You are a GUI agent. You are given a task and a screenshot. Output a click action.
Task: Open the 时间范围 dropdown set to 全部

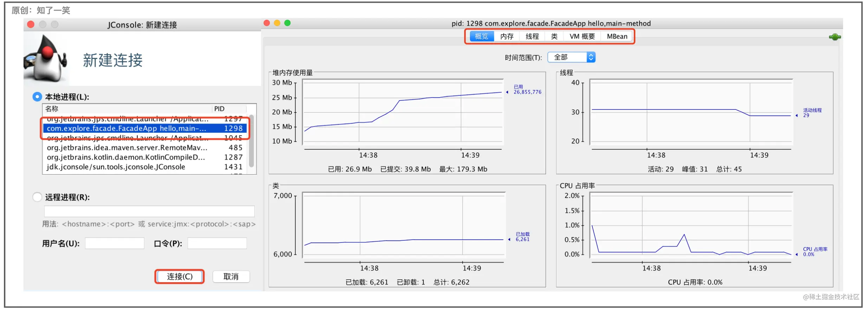571,57
